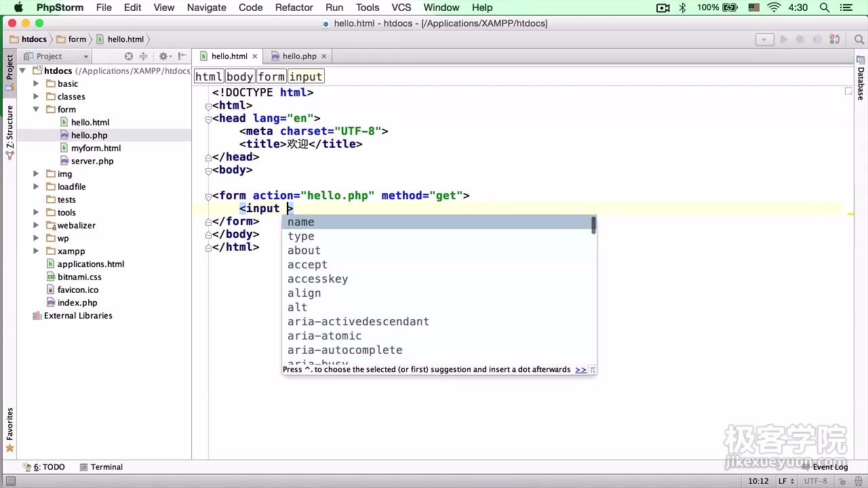
Task: Open the TODO tool window
Action: point(44,467)
